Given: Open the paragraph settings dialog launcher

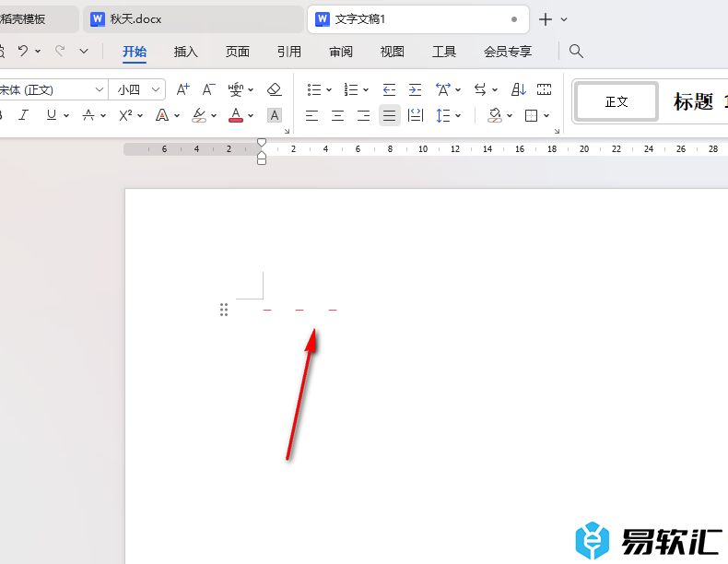Looking at the screenshot, I should point(557,132).
